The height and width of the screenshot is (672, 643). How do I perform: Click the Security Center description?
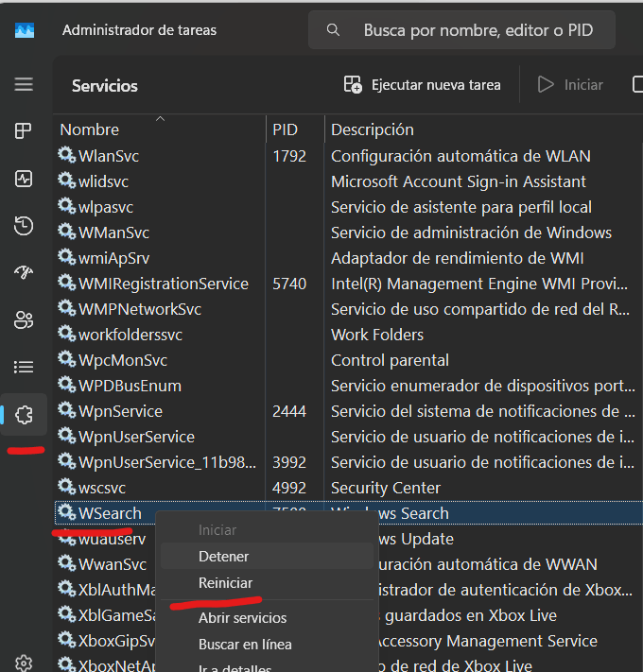(386, 488)
